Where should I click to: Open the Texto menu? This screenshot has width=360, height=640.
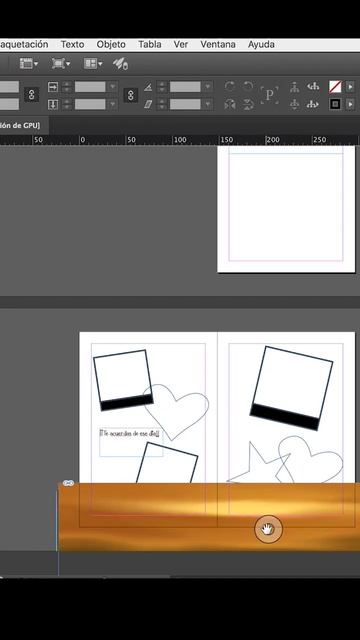pos(73,44)
